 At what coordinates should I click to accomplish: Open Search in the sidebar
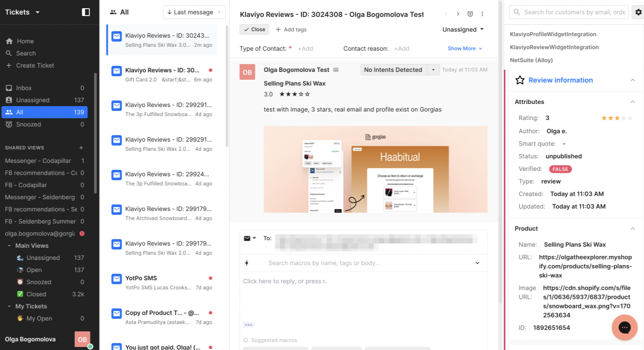[26, 53]
